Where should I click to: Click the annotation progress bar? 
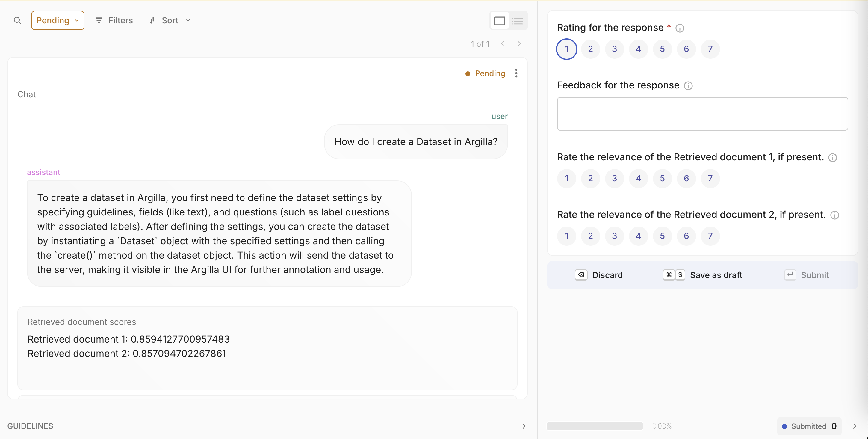(x=595, y=426)
